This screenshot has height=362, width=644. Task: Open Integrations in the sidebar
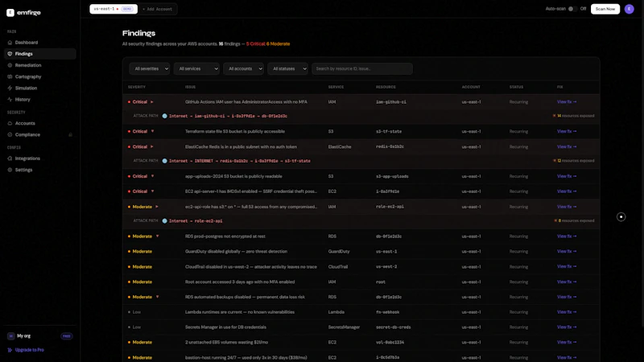tap(39, 158)
